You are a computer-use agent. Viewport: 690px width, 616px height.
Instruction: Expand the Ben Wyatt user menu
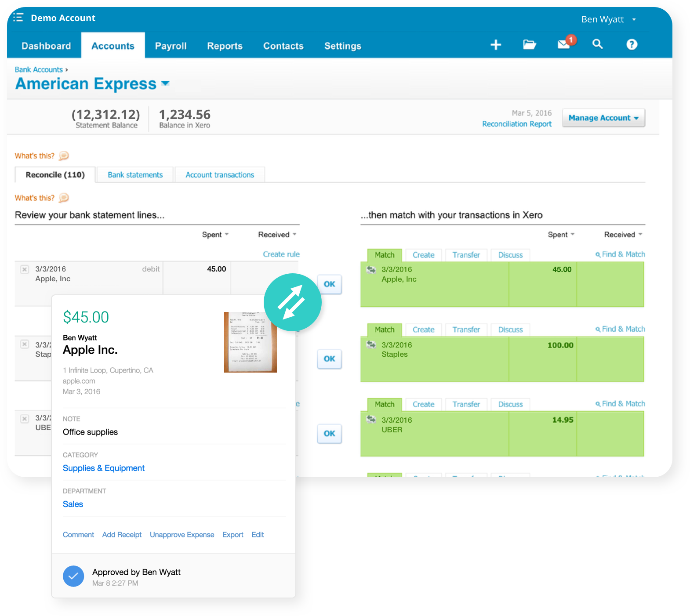coord(609,19)
